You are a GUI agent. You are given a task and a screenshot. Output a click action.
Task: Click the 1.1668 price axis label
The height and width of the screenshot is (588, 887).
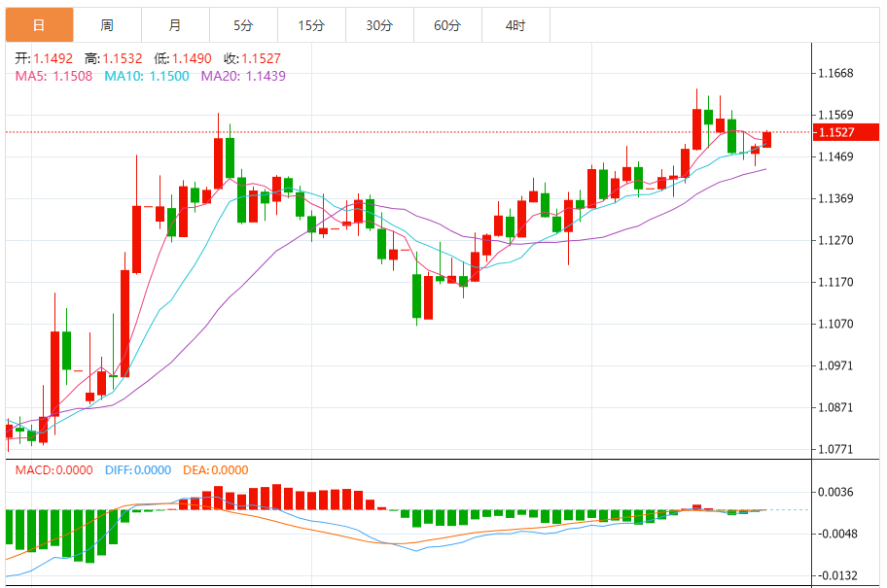click(x=835, y=73)
